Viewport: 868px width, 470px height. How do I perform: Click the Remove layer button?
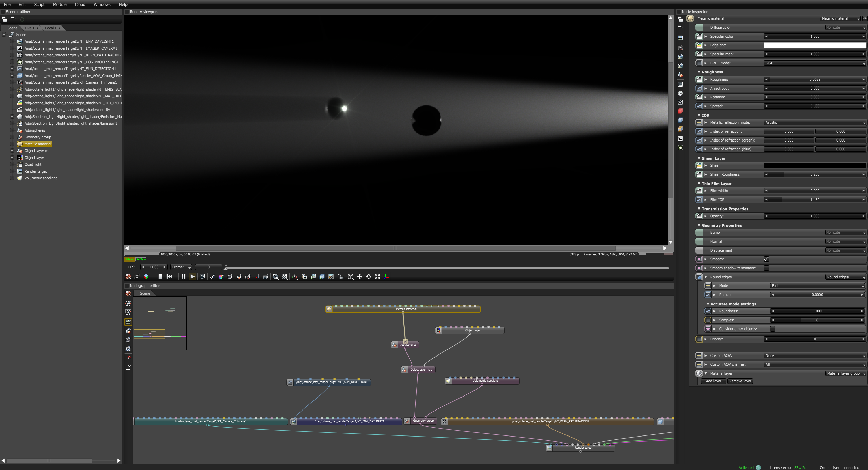[x=740, y=381]
